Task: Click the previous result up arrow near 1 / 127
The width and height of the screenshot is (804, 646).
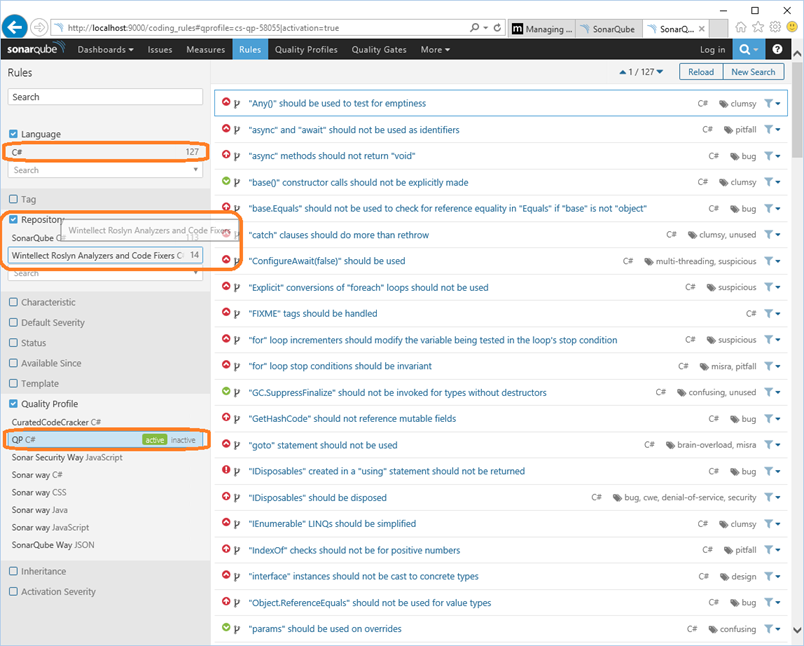Action: (622, 72)
